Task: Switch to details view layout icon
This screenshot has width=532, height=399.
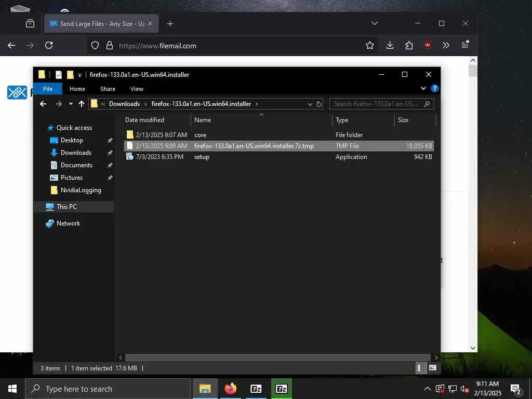Action: (x=420, y=368)
